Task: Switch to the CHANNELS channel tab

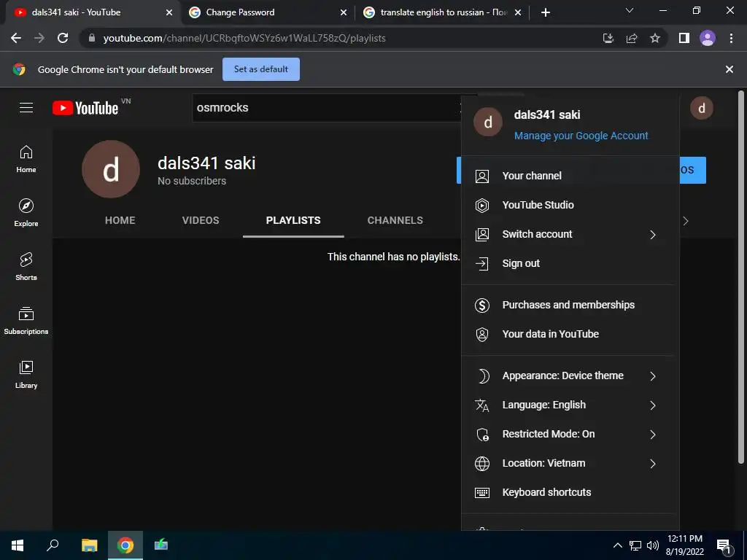Action: click(x=395, y=220)
